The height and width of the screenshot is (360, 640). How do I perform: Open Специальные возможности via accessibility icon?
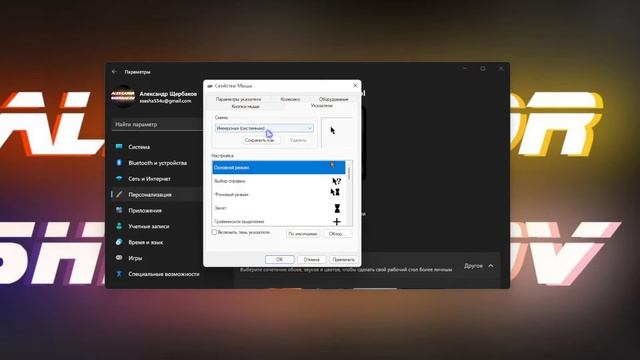click(x=119, y=274)
